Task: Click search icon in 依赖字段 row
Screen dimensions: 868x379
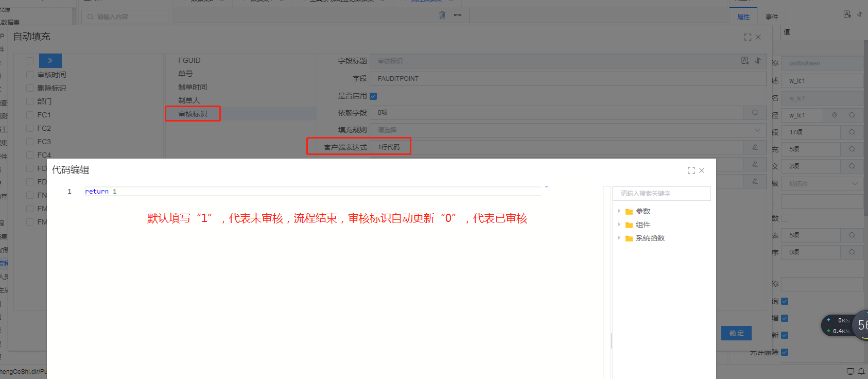Action: pos(754,113)
